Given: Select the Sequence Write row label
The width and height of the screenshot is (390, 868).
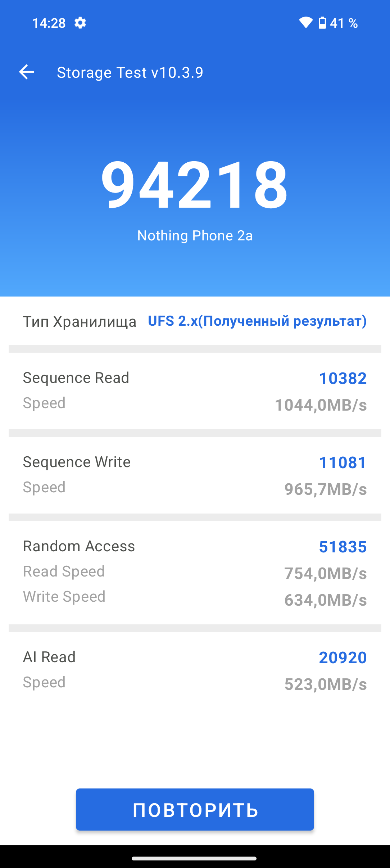Looking at the screenshot, I should [77, 462].
